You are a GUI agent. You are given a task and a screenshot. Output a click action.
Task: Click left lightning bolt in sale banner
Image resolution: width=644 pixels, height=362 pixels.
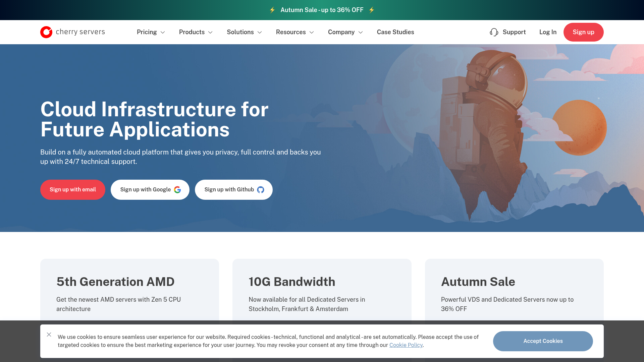(x=272, y=10)
